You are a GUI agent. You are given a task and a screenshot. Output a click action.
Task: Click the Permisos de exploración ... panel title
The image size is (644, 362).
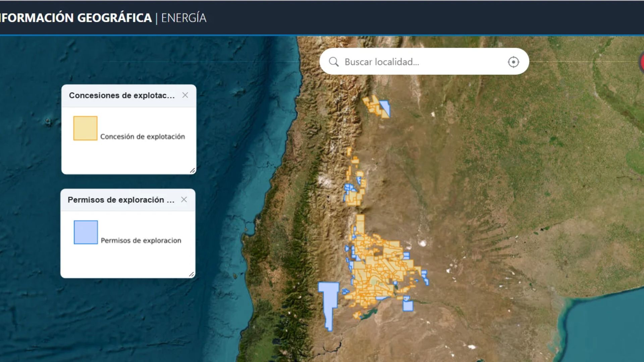point(121,200)
